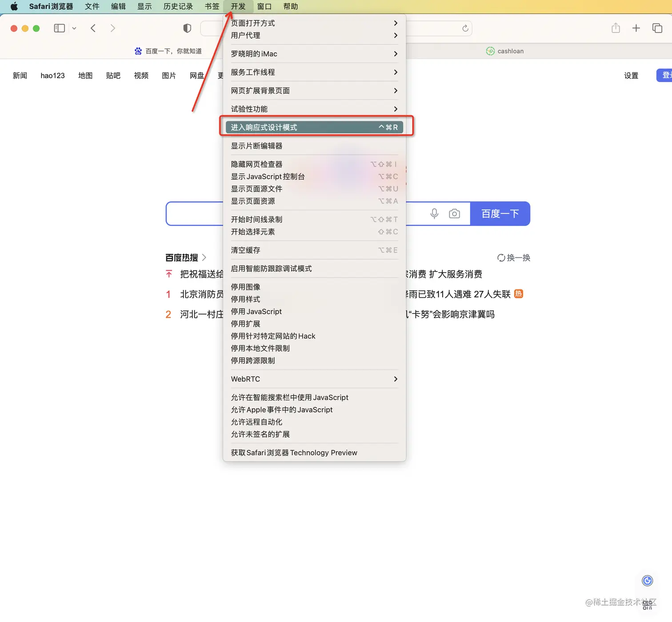Image resolution: width=672 pixels, height=622 pixels.
Task: Toggle 允许未签名的扩展
Action: point(314,434)
